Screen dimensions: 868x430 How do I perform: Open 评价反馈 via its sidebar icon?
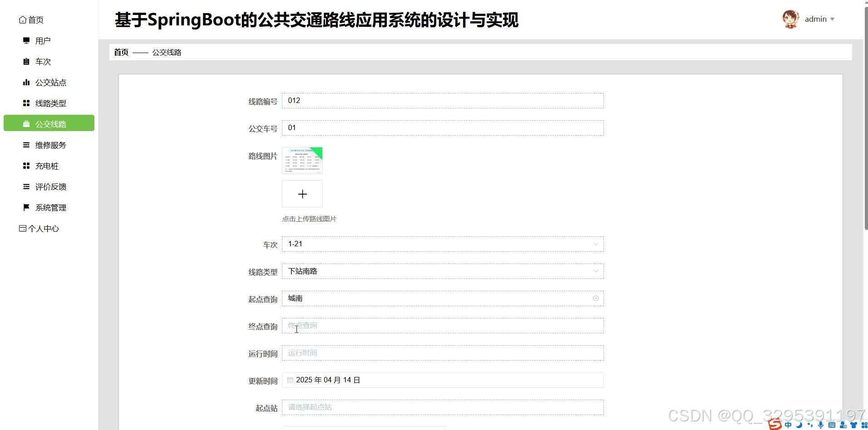(26, 186)
